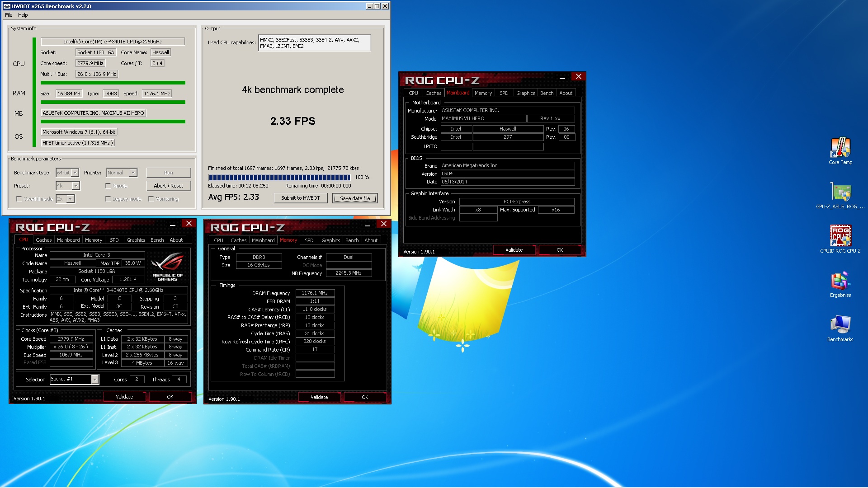Screen dimensions: 868x488
Task: Click OK in Memory tab window
Action: pyautogui.click(x=365, y=397)
